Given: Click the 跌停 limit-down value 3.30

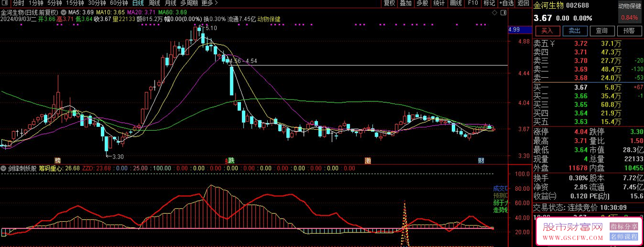Looking at the screenshot, I should [636, 131].
